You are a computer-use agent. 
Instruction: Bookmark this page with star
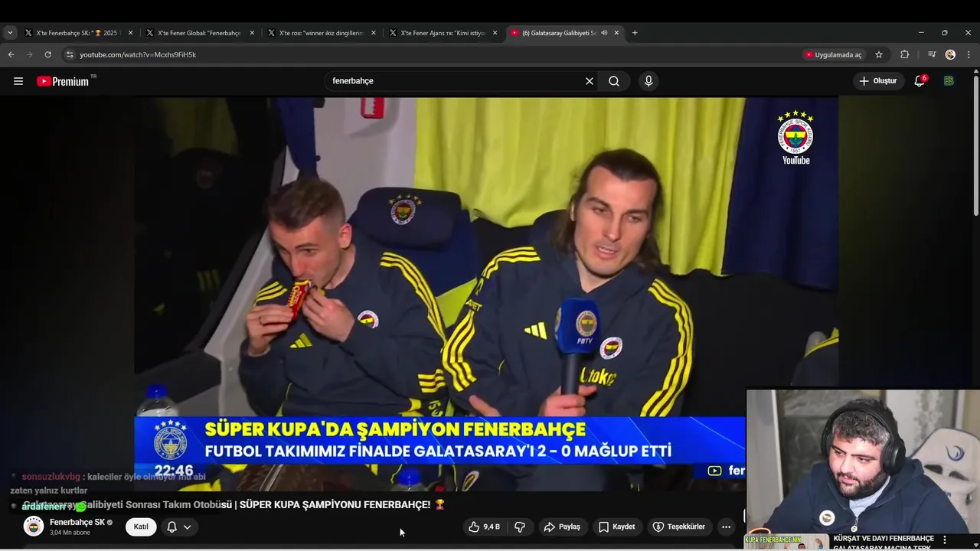point(879,55)
